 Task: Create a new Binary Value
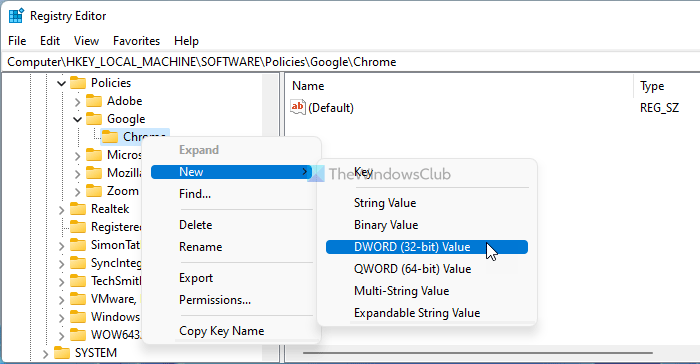427,225
